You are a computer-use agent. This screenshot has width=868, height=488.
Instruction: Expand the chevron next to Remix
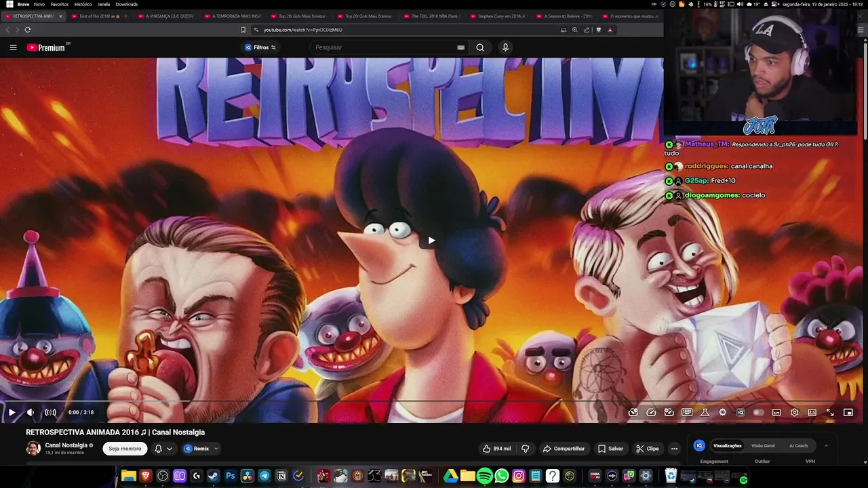click(216, 449)
